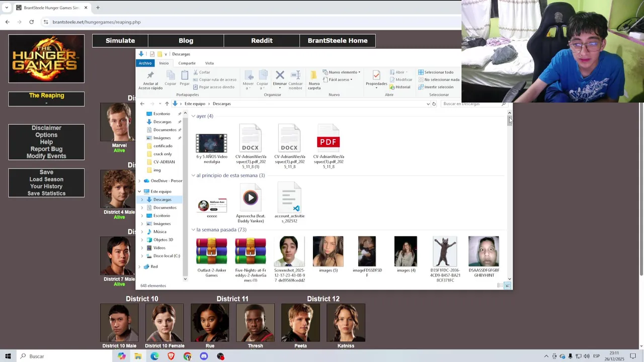Click the Explorer back arrow
This screenshot has height=362, width=644.
point(142,104)
